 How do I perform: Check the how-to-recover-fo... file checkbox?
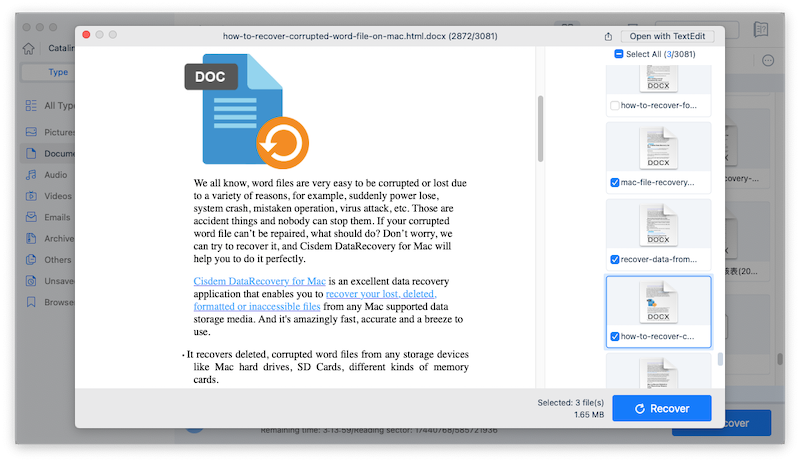click(615, 106)
